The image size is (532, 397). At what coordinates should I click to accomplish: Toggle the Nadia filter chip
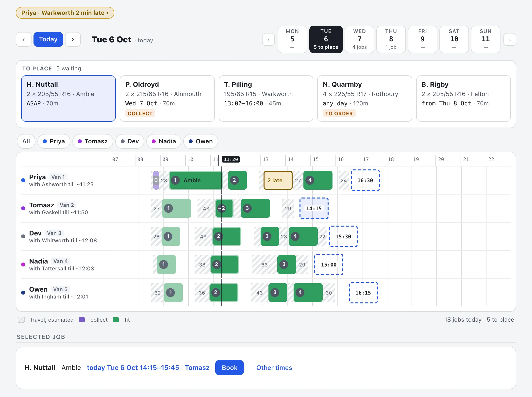pos(164,141)
